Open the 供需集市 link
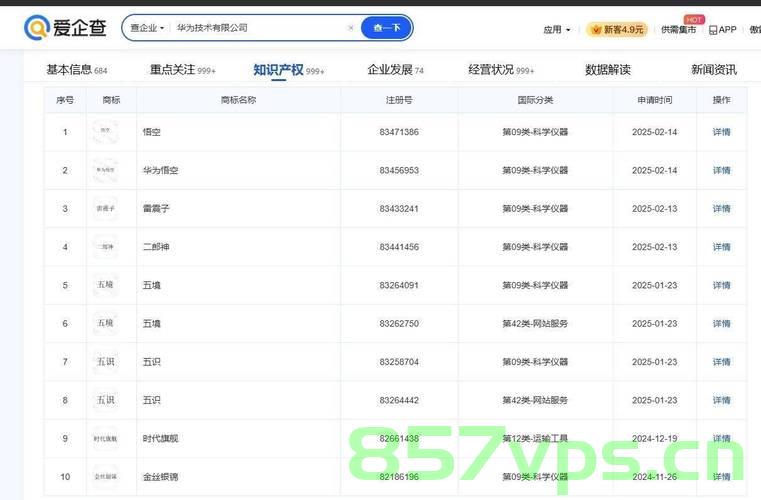 point(678,30)
